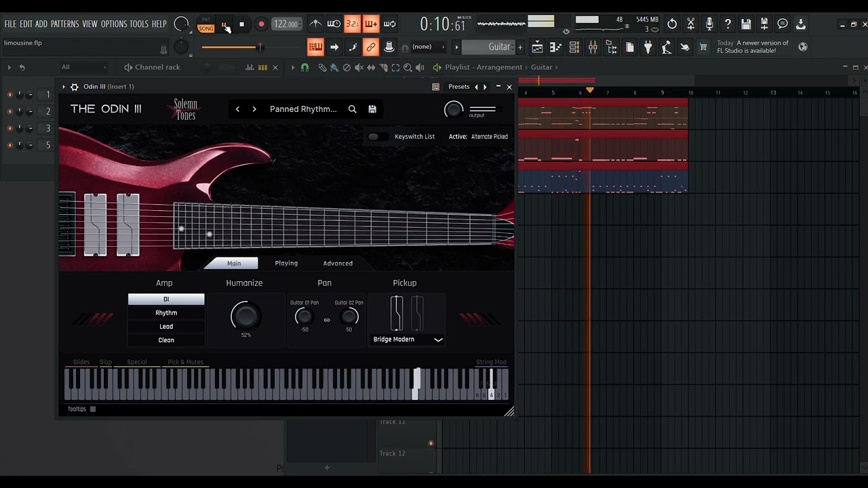Open the PATTERNS menu
Image resolution: width=868 pixels, height=488 pixels.
tap(64, 24)
